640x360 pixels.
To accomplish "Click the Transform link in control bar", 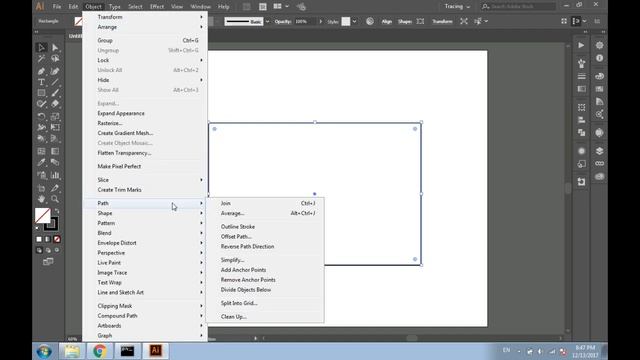I will pyautogui.click(x=442, y=21).
